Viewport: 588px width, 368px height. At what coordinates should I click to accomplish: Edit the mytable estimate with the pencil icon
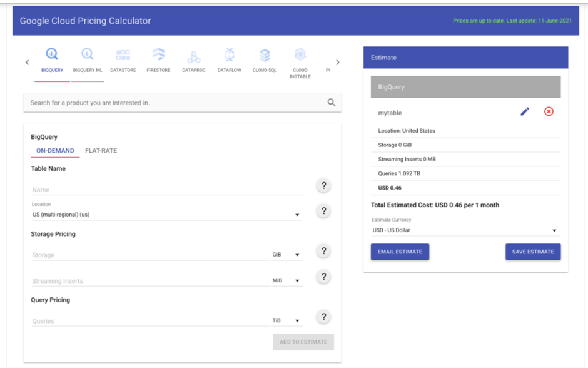(x=525, y=111)
